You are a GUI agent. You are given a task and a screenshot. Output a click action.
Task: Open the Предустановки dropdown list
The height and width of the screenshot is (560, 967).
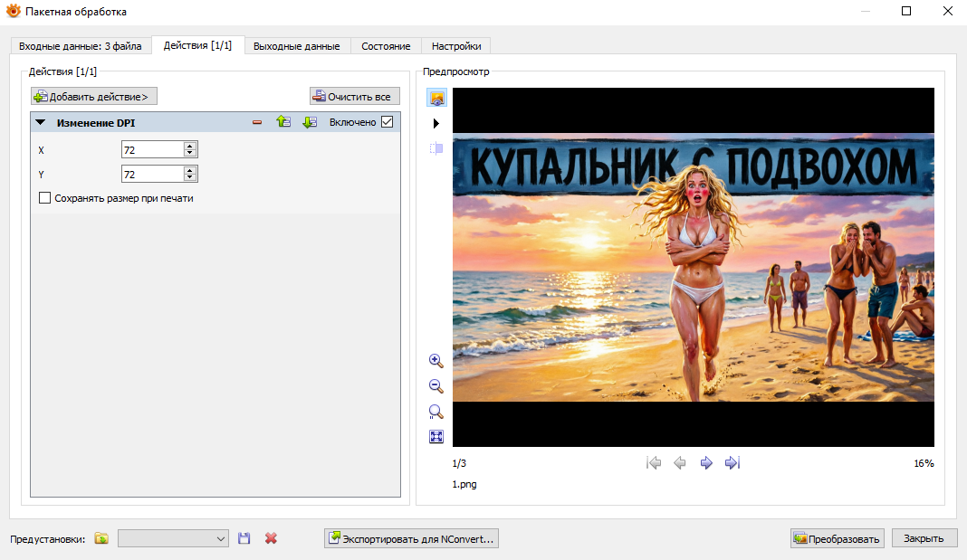click(x=173, y=538)
